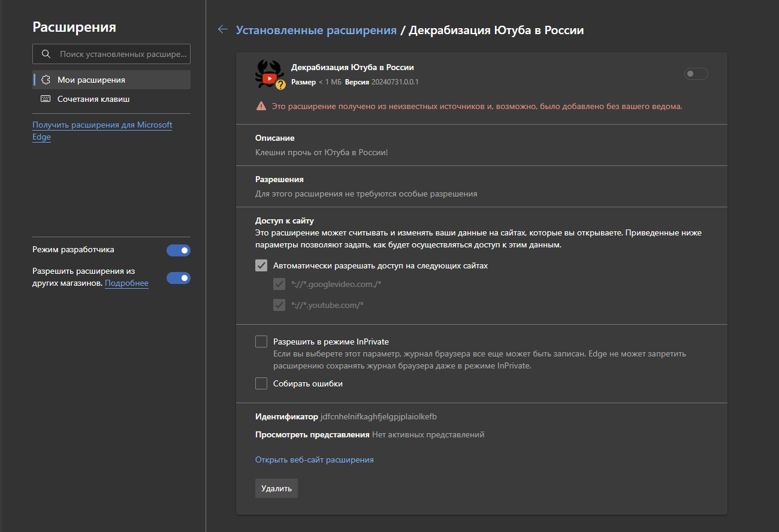Click the Удалить button
Viewport: 779px width, 532px height.
[x=276, y=488]
